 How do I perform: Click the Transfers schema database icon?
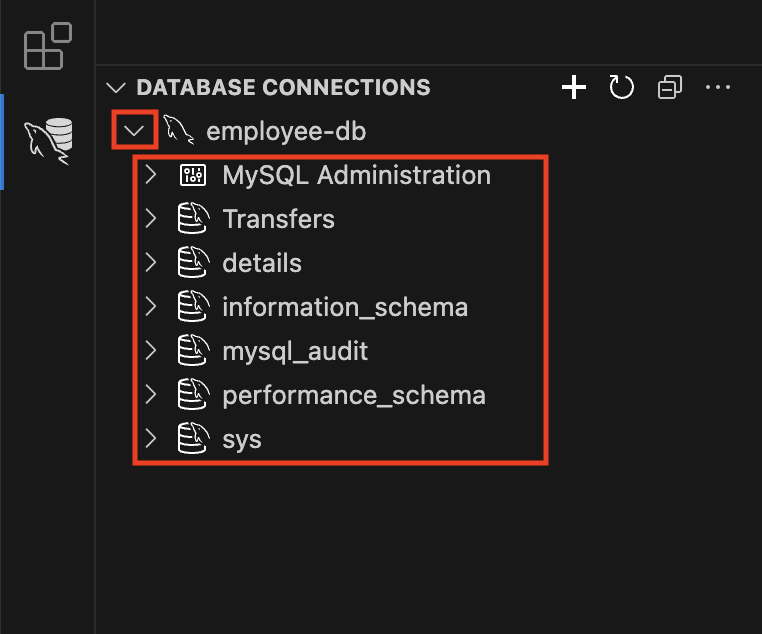193,219
